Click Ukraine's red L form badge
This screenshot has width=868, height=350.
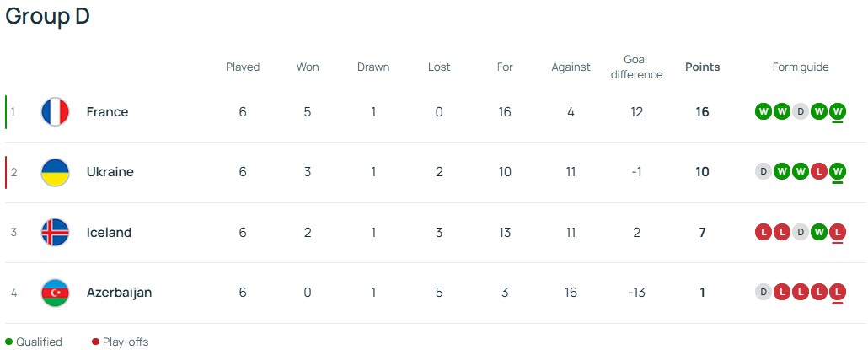pos(819,172)
